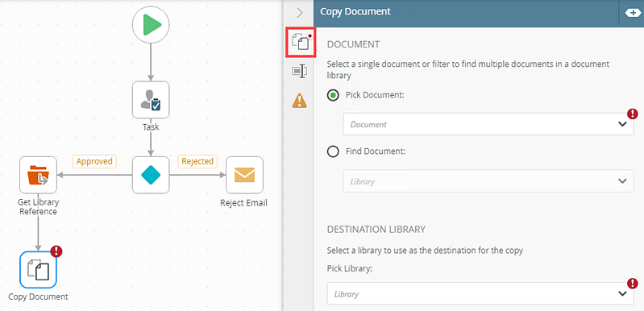Screen dimensions: 644x311
Task: Select the Task step icon
Action: pyautogui.click(x=151, y=100)
